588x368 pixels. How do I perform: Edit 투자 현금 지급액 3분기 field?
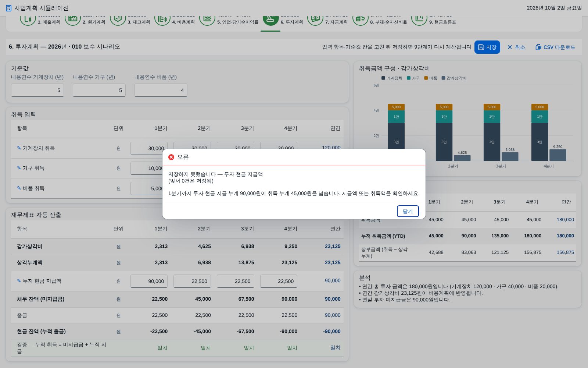coord(236,281)
